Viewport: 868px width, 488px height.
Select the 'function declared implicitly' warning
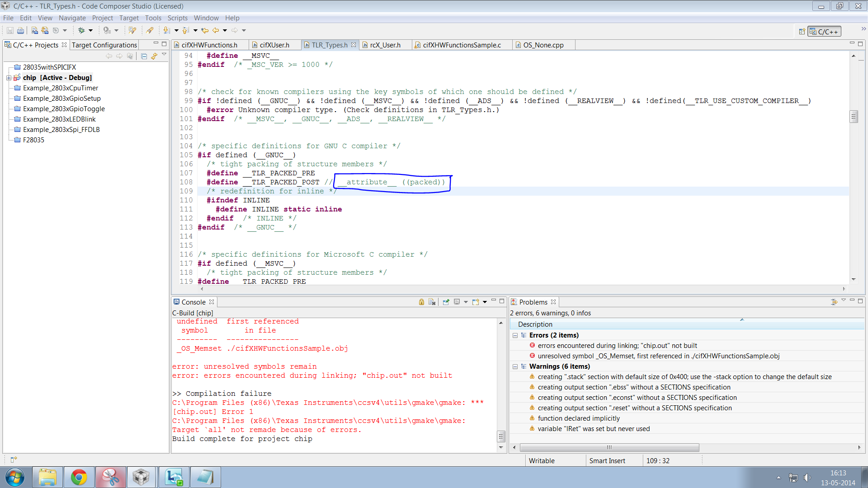[579, 418]
